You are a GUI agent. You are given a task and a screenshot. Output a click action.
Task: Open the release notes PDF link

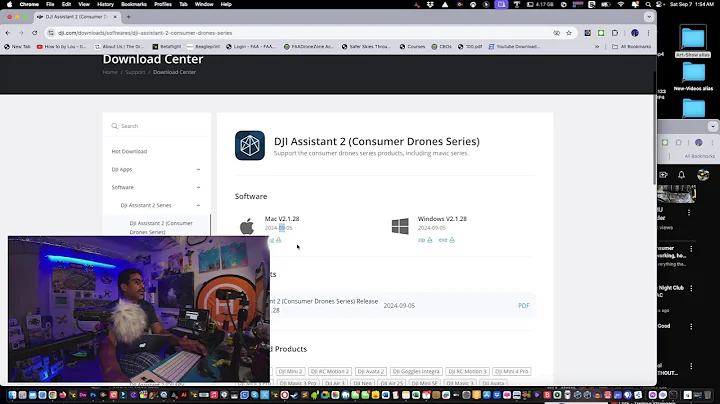point(523,306)
